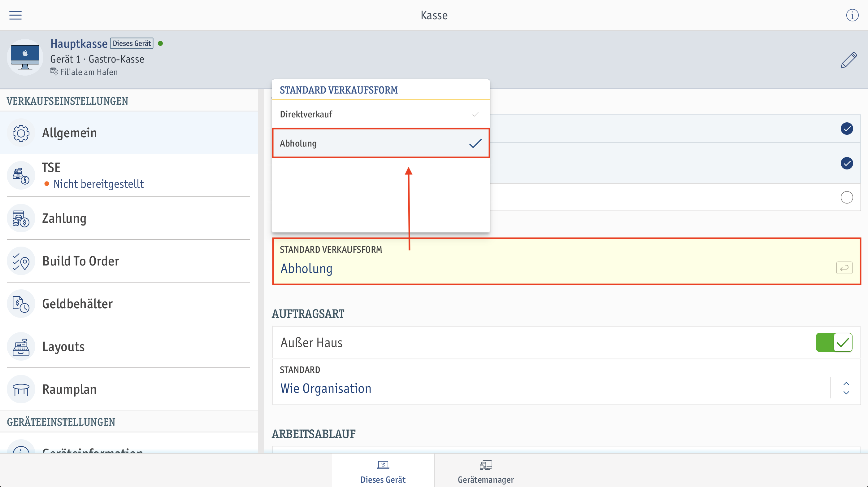The width and height of the screenshot is (868, 487).
Task: Open Allgemein settings
Action: (129, 133)
